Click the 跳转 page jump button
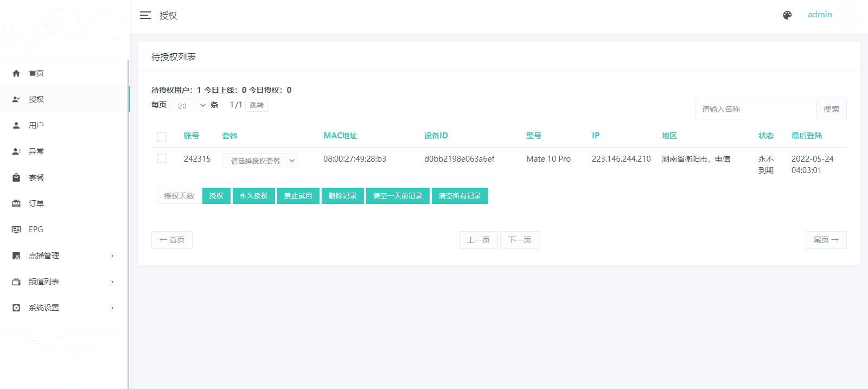 pyautogui.click(x=257, y=105)
